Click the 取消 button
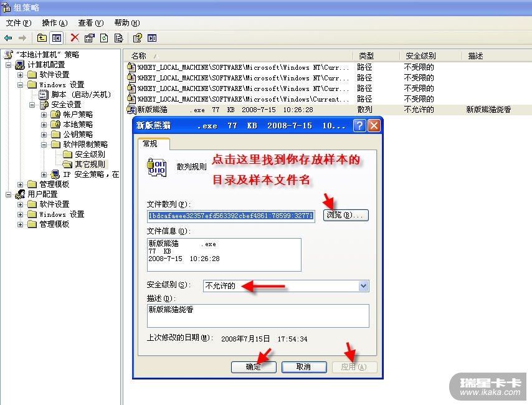Image resolution: width=532 pixels, height=405 pixels. (303, 366)
